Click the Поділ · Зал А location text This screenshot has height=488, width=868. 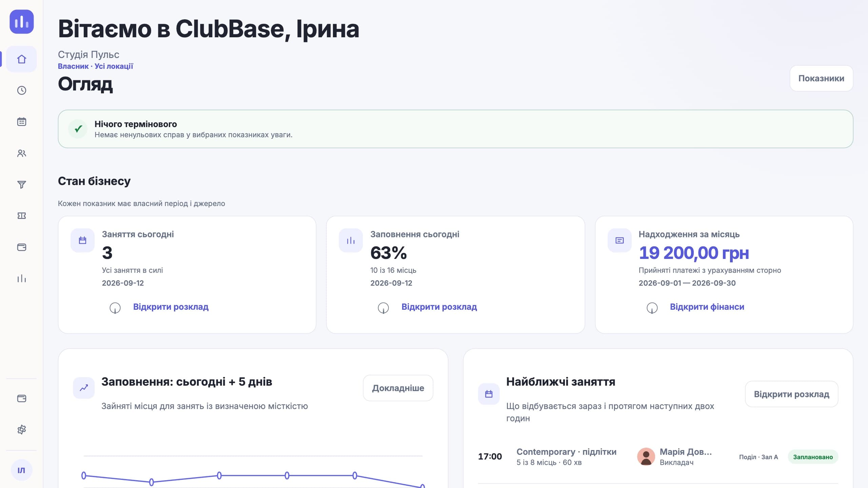click(758, 457)
